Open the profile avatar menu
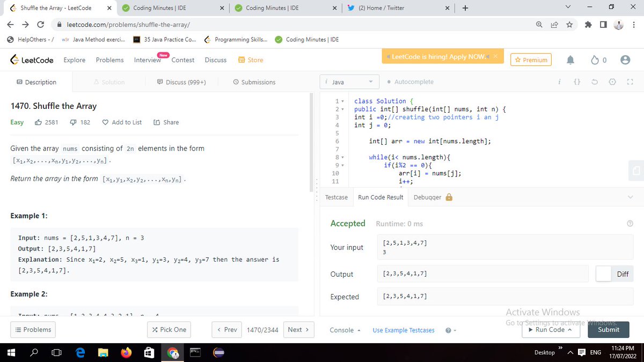This screenshot has width=644, height=362. (x=625, y=60)
